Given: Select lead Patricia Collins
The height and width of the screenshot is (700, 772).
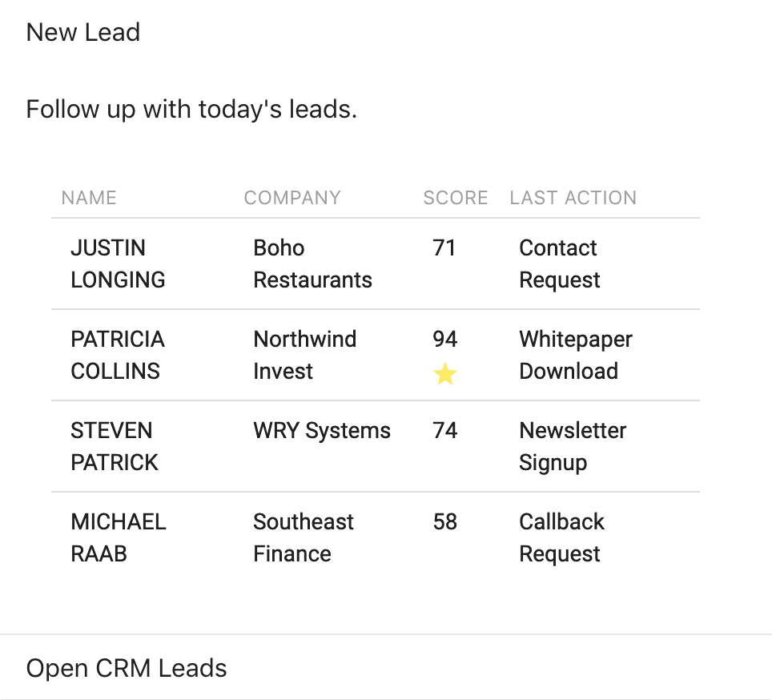Looking at the screenshot, I should click(118, 355).
